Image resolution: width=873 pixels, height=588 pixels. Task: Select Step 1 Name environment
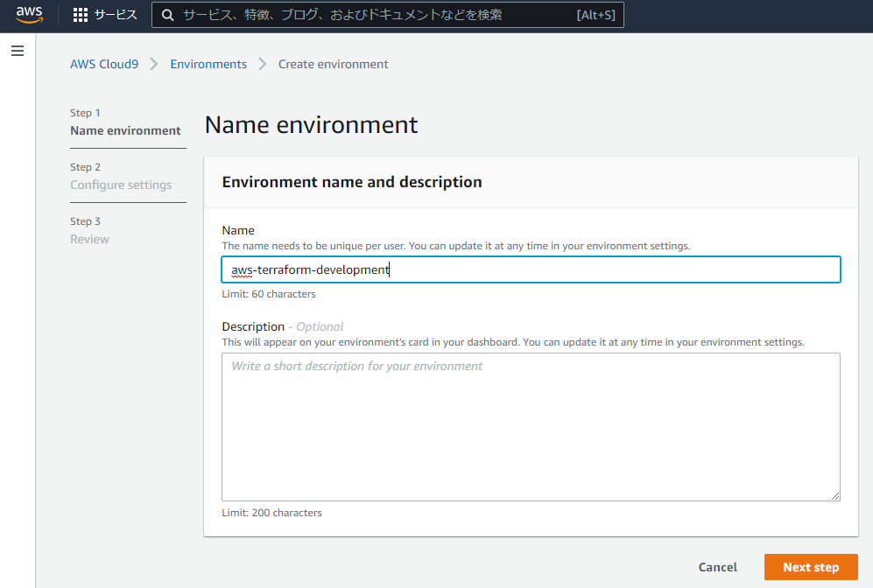click(x=125, y=130)
